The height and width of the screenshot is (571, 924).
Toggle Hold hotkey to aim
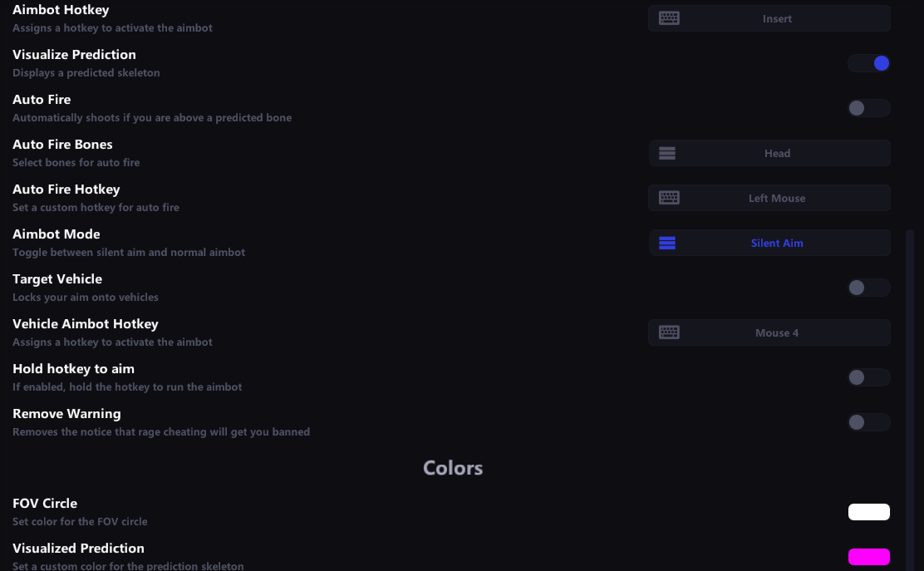[x=869, y=377]
